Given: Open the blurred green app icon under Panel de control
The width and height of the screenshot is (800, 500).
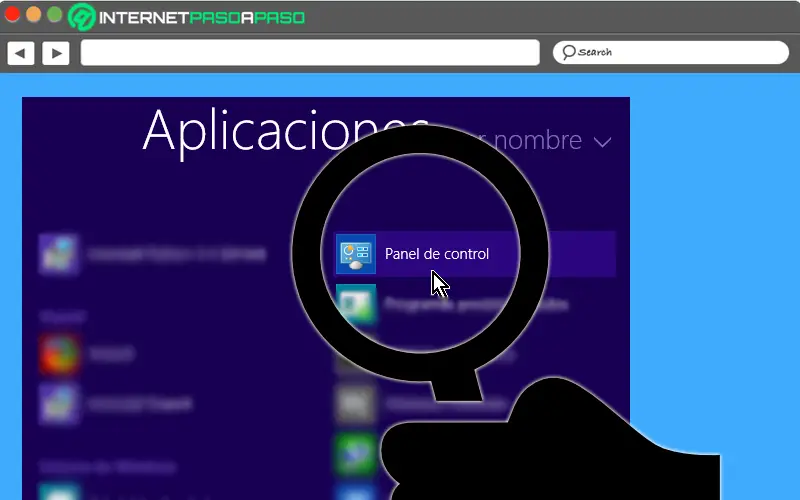Looking at the screenshot, I should tap(356, 305).
